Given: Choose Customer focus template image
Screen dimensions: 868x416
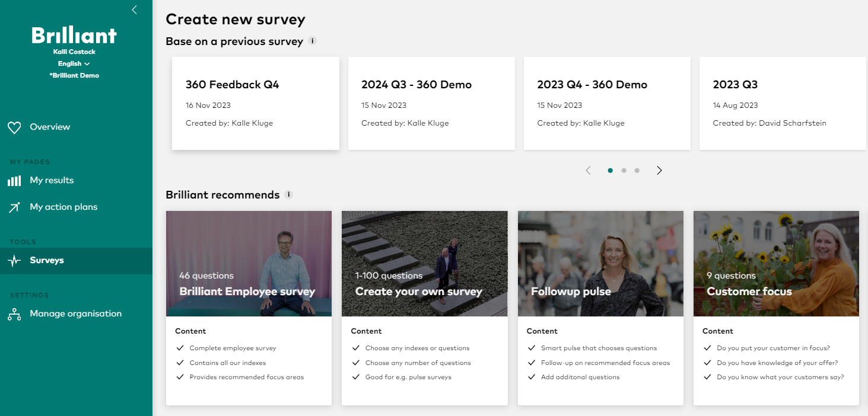Looking at the screenshot, I should [x=776, y=264].
